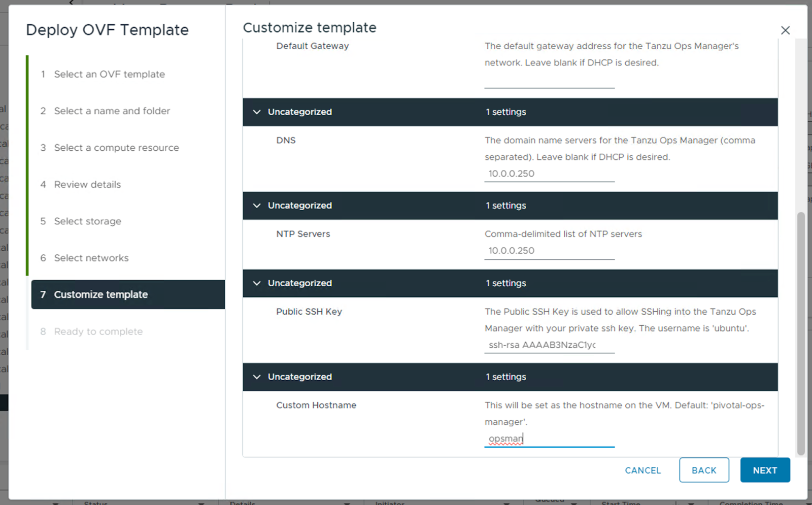Viewport: 812px width, 505px height.
Task: Click the Default Gateway label
Action: pos(313,46)
